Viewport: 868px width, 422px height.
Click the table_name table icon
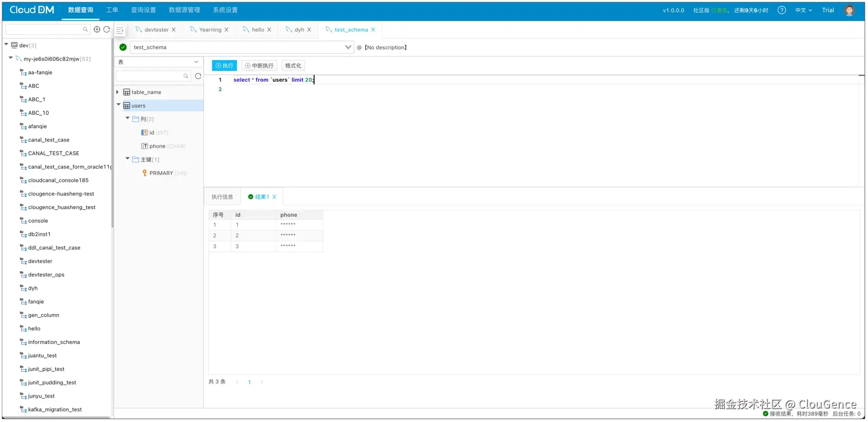click(x=127, y=92)
